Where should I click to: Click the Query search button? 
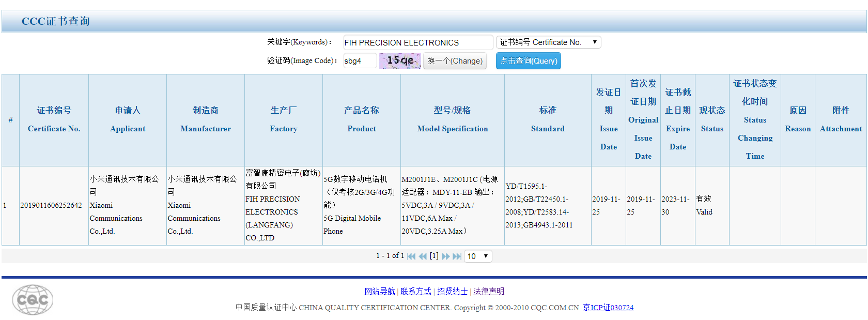pyautogui.click(x=529, y=61)
